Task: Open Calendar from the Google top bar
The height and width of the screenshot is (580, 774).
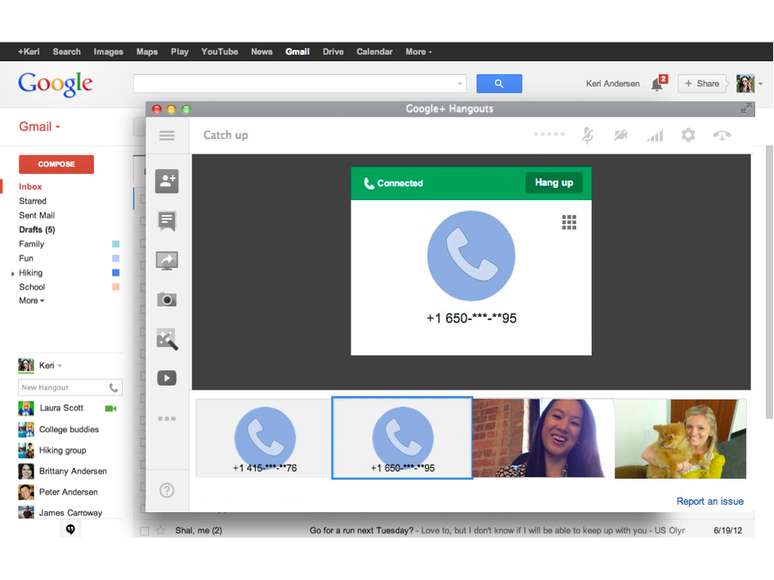Action: click(374, 52)
